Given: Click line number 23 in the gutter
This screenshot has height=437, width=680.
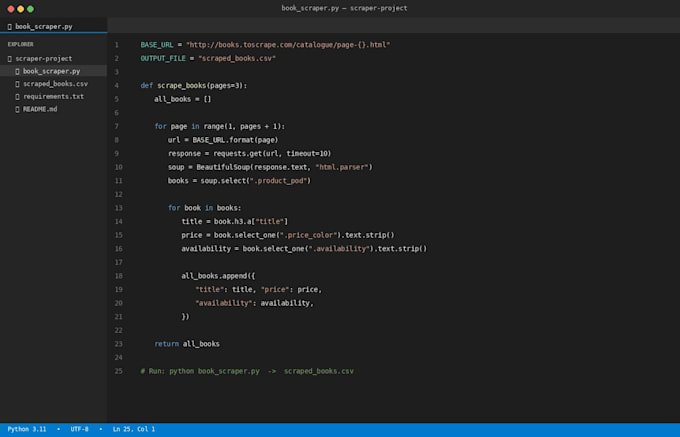Looking at the screenshot, I should click(x=118, y=344).
